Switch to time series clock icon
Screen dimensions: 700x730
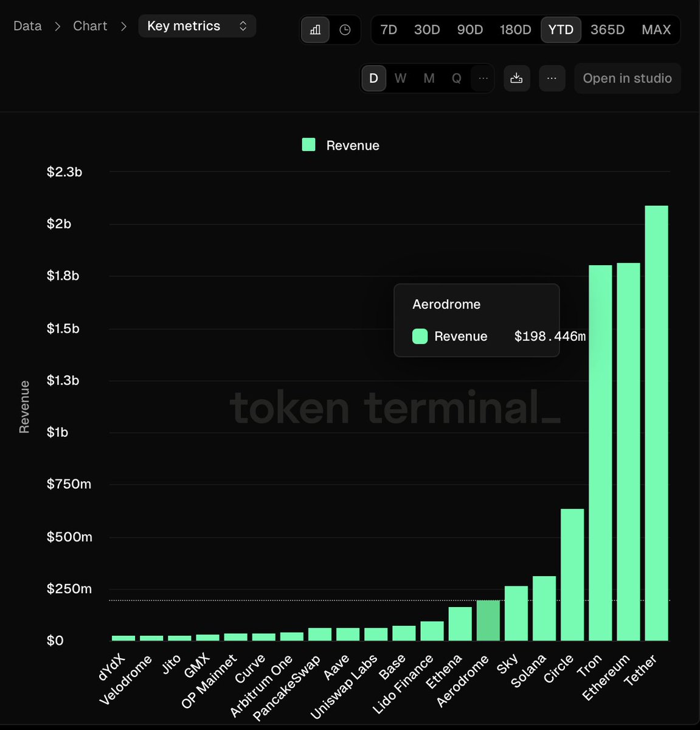pos(345,29)
